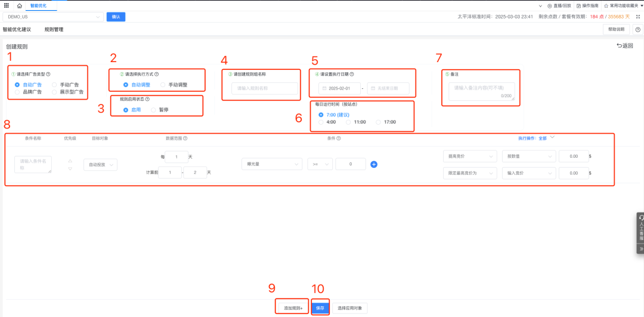Image resolution: width=644 pixels, height=317 pixels.
Task: Click the blue plus add-condition icon
Action: (x=374, y=164)
